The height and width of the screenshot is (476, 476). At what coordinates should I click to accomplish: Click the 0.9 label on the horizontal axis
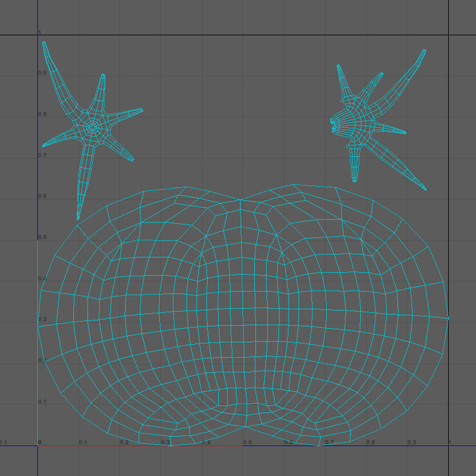412,442
